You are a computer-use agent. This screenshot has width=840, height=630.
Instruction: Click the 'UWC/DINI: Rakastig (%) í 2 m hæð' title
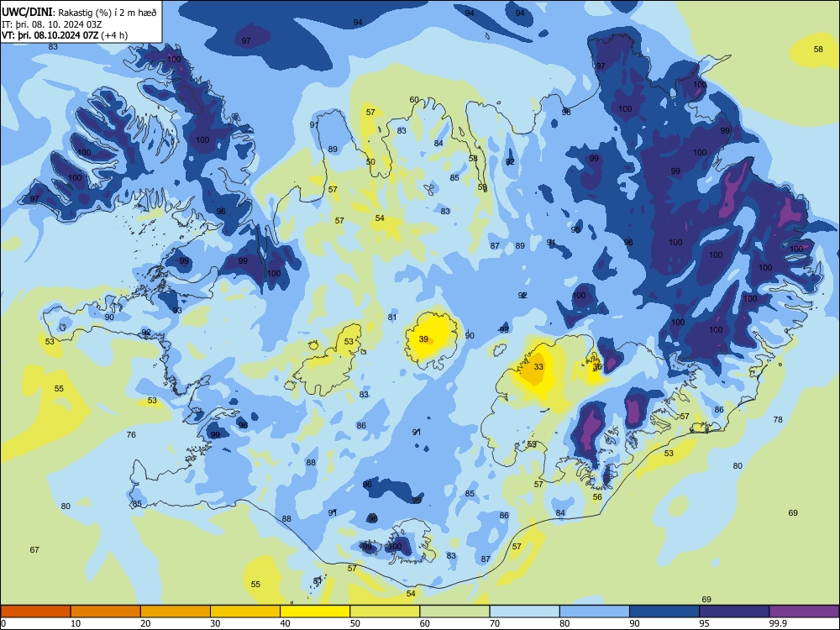point(79,13)
